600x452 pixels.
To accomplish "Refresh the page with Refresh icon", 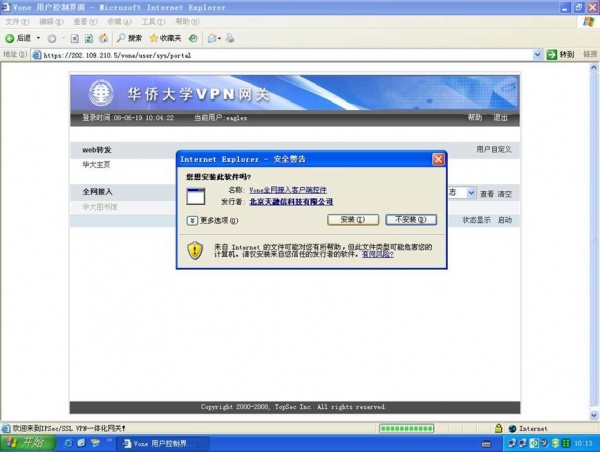I will [89, 38].
